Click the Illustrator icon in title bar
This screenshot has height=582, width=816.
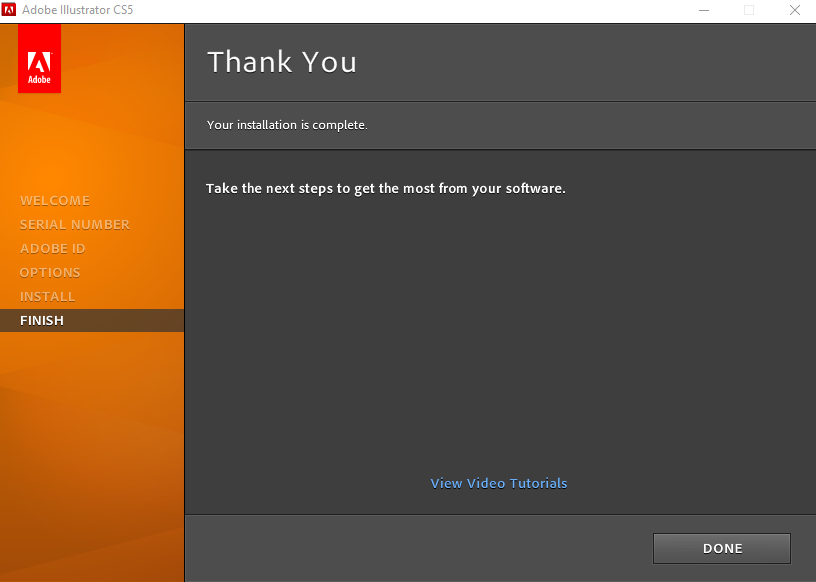tap(9, 9)
